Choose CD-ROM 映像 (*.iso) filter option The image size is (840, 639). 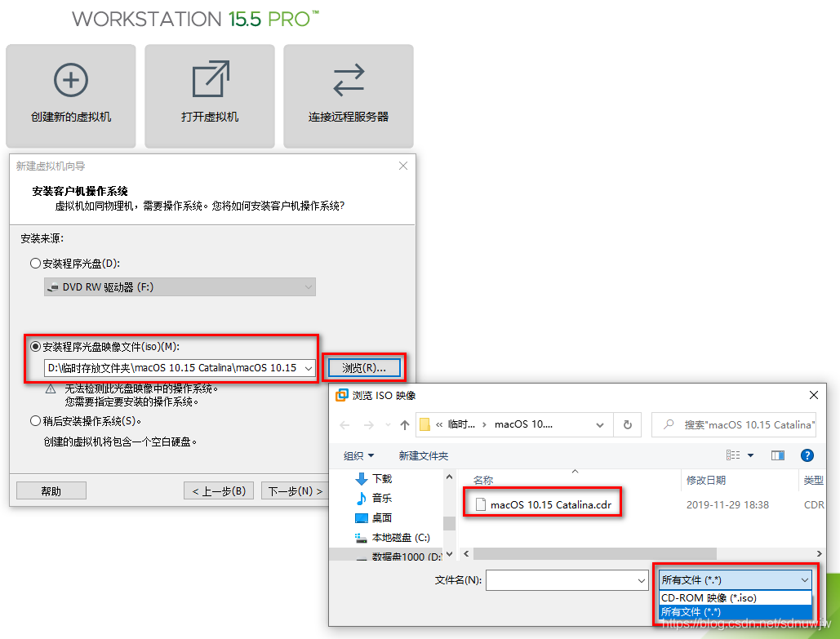tap(735, 597)
